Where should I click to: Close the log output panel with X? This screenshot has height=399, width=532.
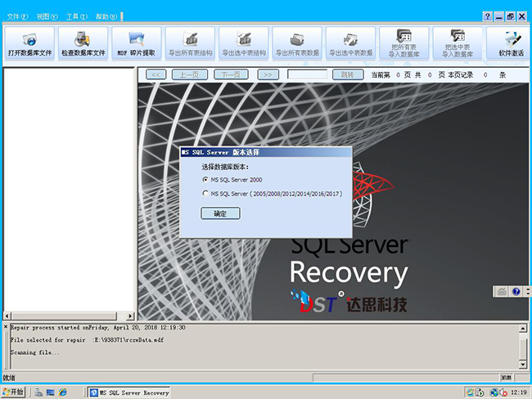pyautogui.click(x=6, y=326)
